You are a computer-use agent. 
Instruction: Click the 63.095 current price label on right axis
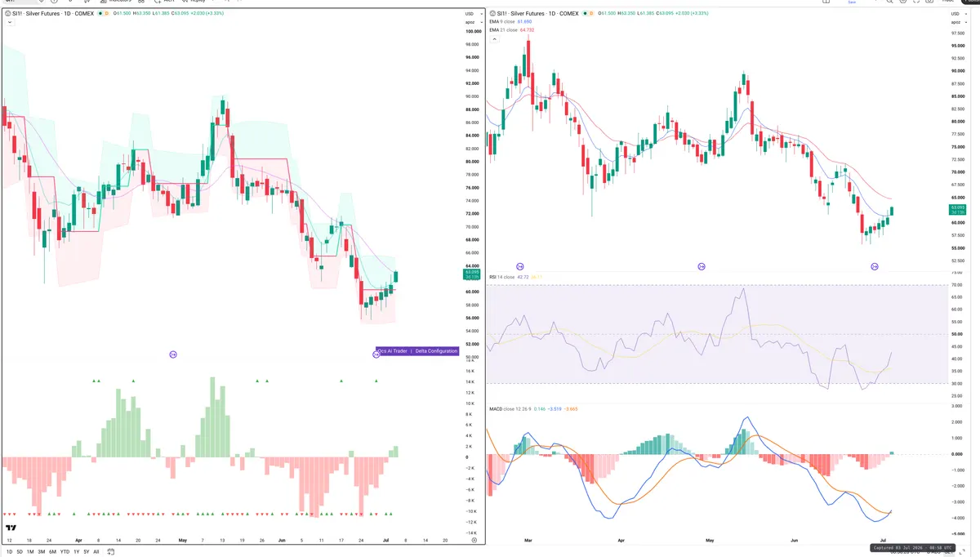point(957,207)
